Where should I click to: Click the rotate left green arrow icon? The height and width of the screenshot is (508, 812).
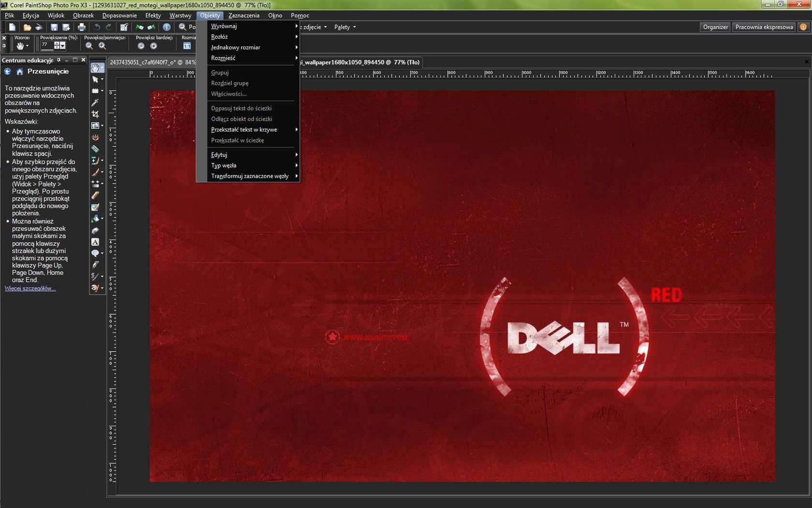tap(140, 27)
